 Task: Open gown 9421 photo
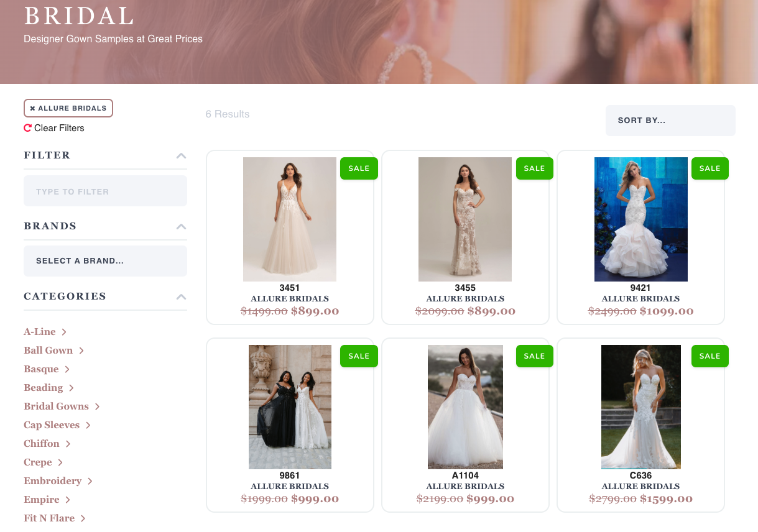pos(641,219)
